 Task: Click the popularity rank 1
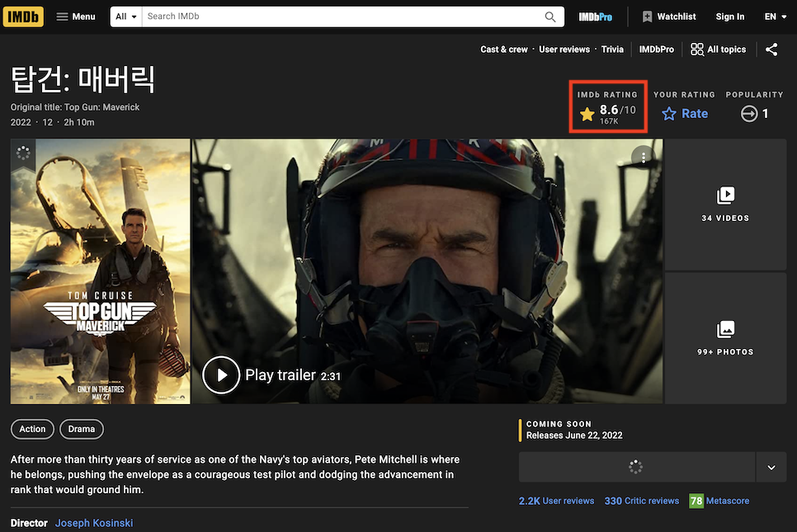click(754, 113)
